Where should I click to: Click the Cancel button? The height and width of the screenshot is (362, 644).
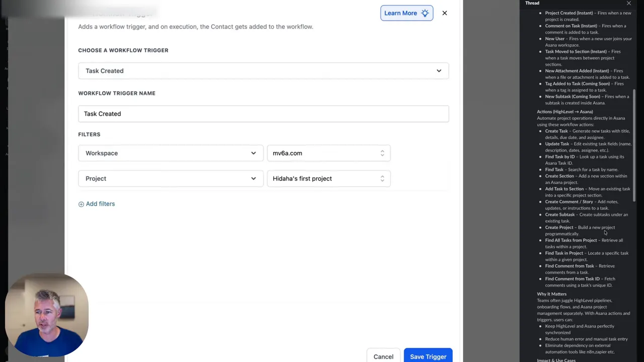coord(383,356)
